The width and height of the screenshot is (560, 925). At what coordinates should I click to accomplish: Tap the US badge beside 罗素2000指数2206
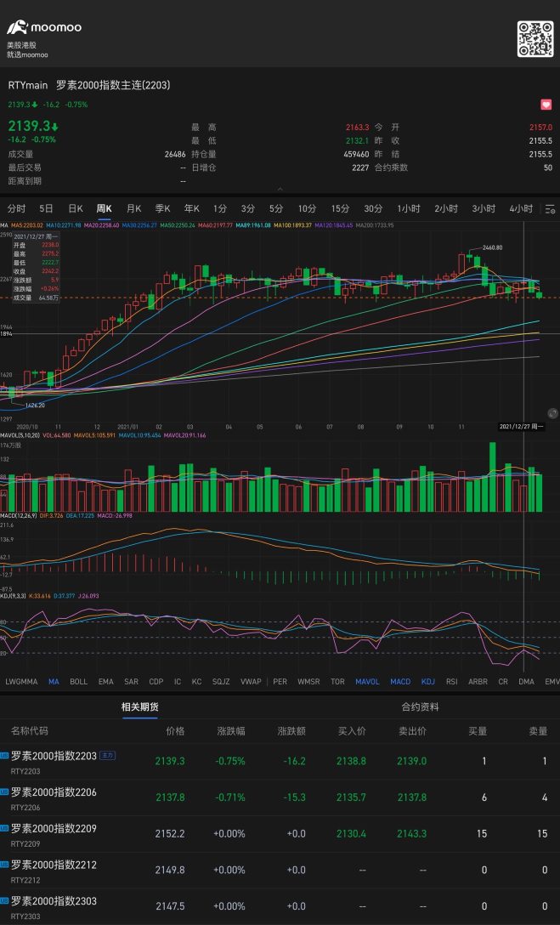4,792
